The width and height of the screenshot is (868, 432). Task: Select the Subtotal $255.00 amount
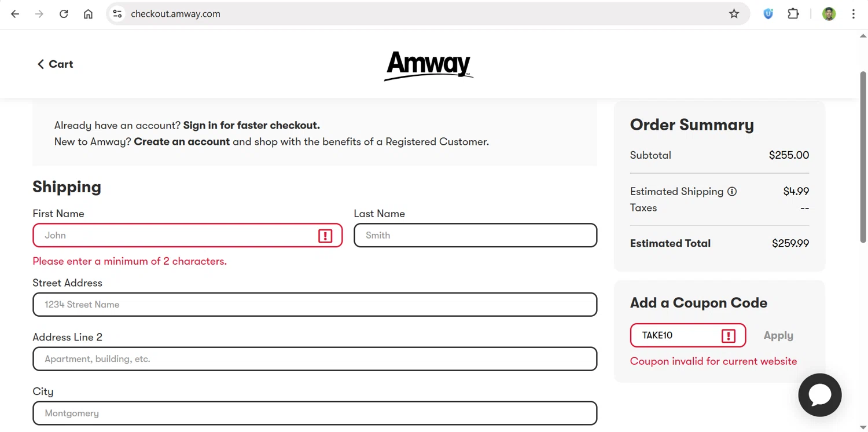789,155
